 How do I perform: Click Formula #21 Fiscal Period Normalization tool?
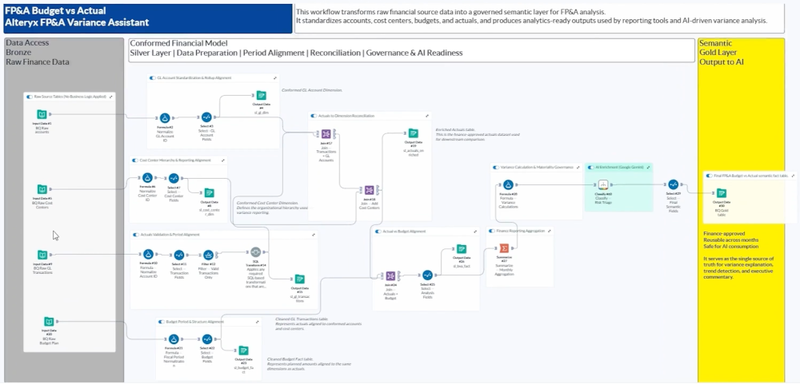pyautogui.click(x=173, y=339)
